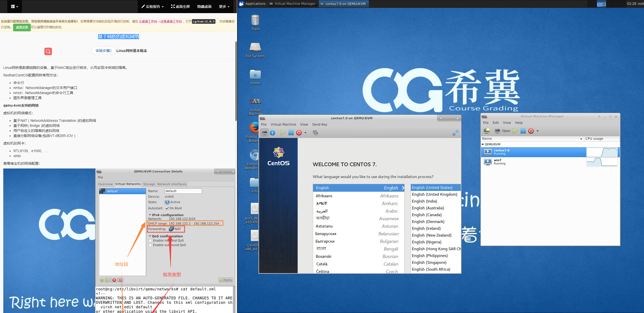644x313 pixels.
Task: Open the CentOS x86_64 ISO desktop icon
Action: coord(252,241)
